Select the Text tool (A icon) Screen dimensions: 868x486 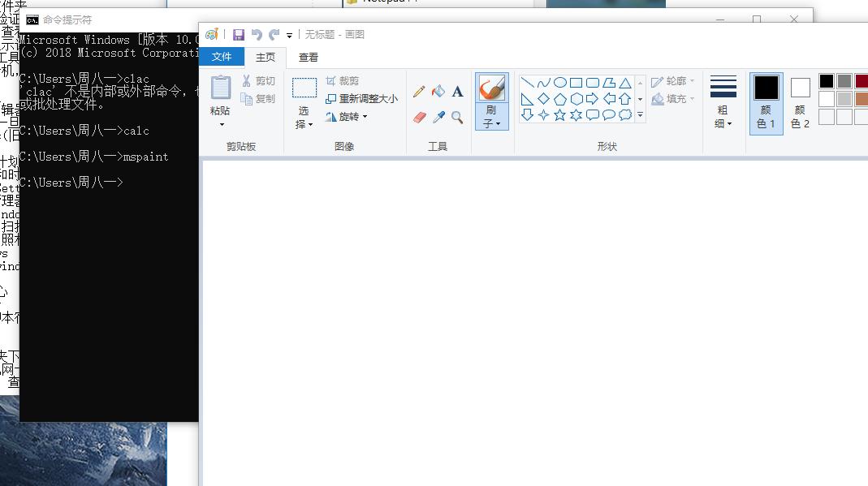click(x=457, y=92)
